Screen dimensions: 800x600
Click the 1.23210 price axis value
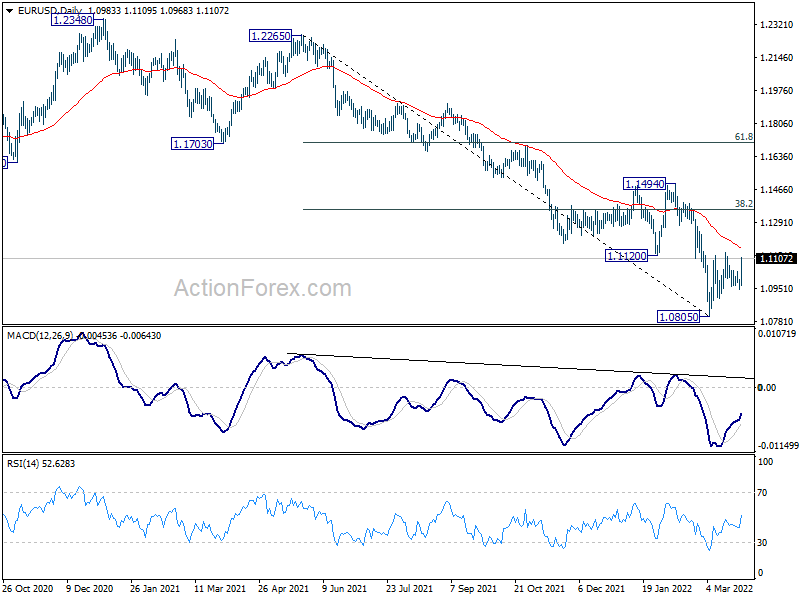click(777, 25)
